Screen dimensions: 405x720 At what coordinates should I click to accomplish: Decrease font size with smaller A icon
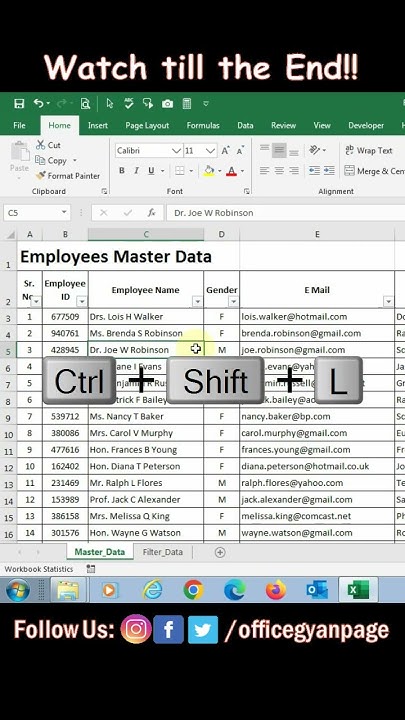240,151
